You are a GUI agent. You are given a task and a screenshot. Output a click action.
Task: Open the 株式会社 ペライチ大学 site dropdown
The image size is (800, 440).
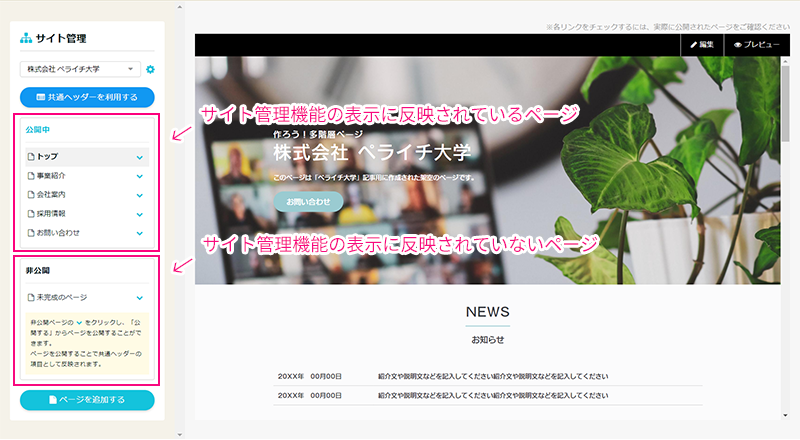click(80, 69)
